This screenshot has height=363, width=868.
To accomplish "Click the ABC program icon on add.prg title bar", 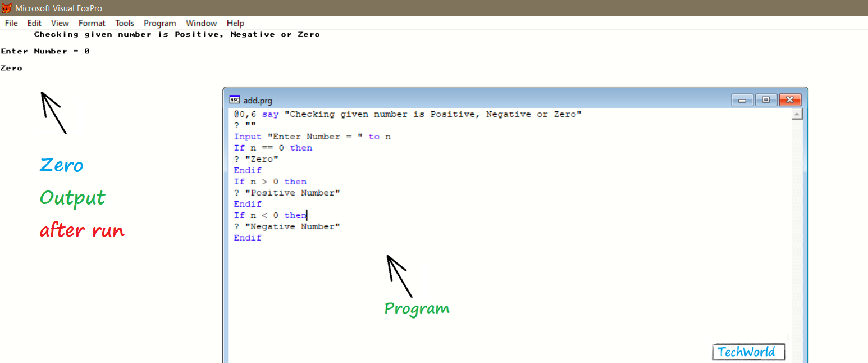I will click(x=235, y=99).
